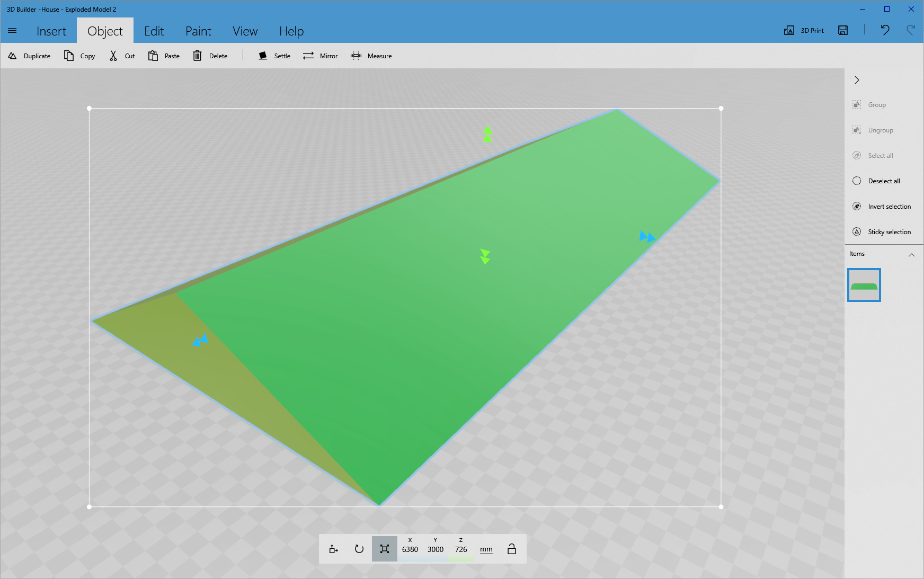
Task: Save the model with the floppy disk icon
Action: pyautogui.click(x=843, y=30)
